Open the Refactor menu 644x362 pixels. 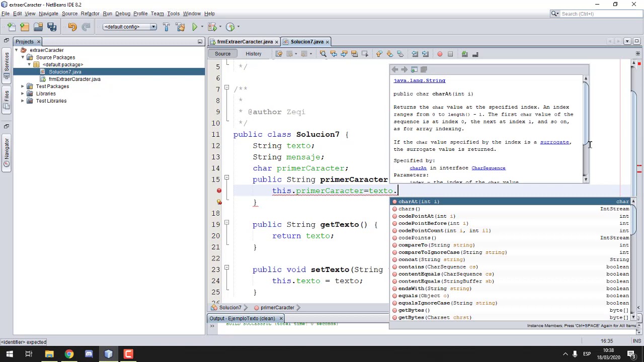pyautogui.click(x=90, y=14)
